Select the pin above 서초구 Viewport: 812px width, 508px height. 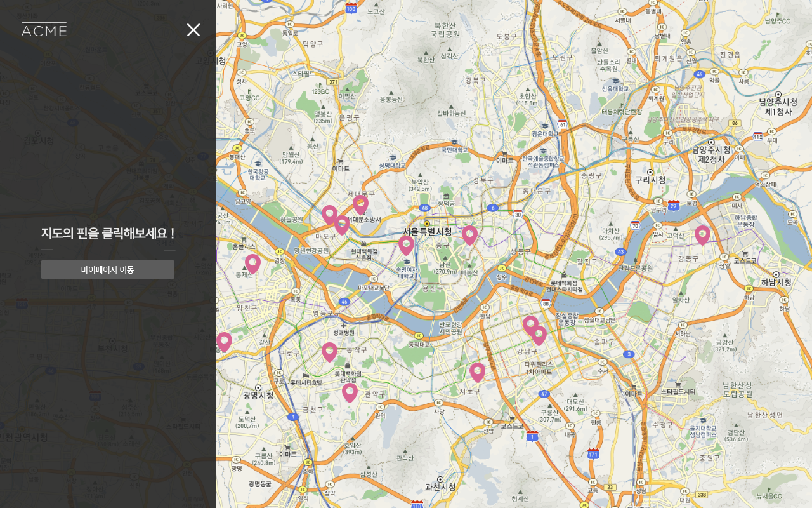pyautogui.click(x=477, y=373)
